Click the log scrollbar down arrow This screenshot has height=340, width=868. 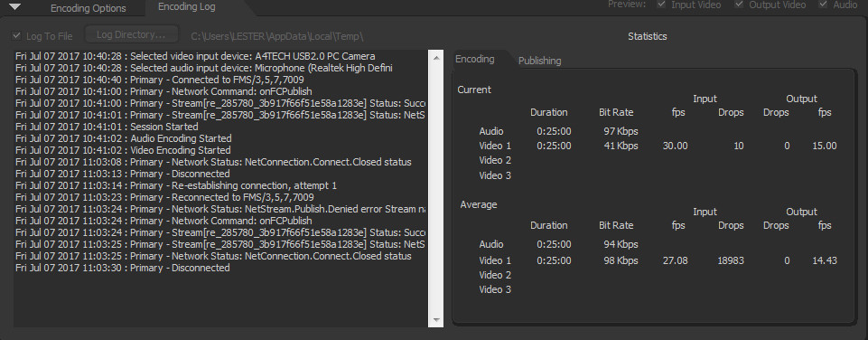(435, 320)
